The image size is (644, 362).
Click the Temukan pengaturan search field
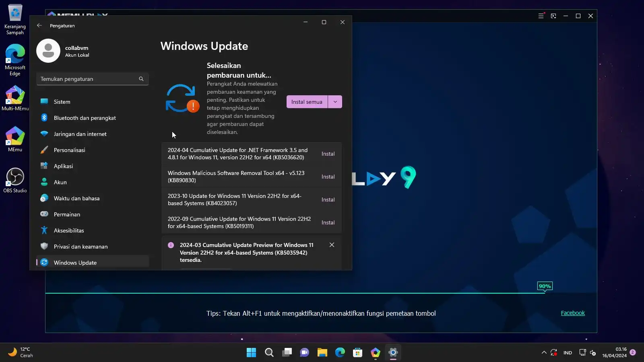click(93, 79)
